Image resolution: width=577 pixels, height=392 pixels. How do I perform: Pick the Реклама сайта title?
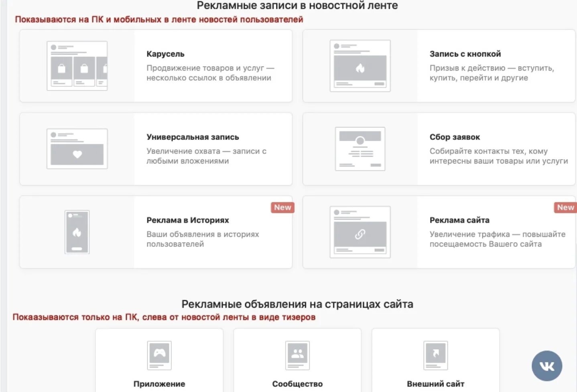click(x=459, y=220)
